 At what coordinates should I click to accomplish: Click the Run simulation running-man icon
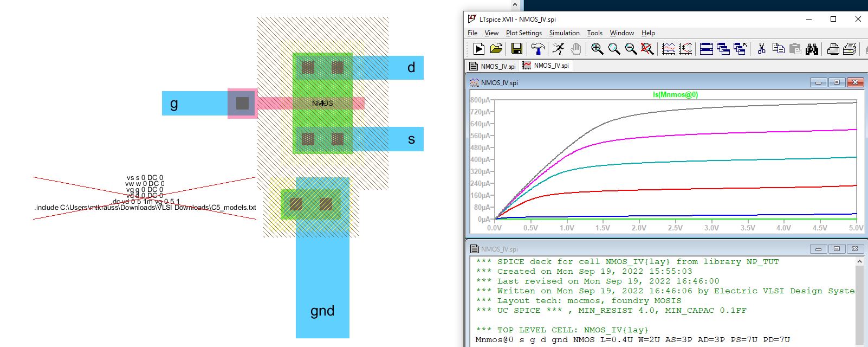[x=558, y=49]
